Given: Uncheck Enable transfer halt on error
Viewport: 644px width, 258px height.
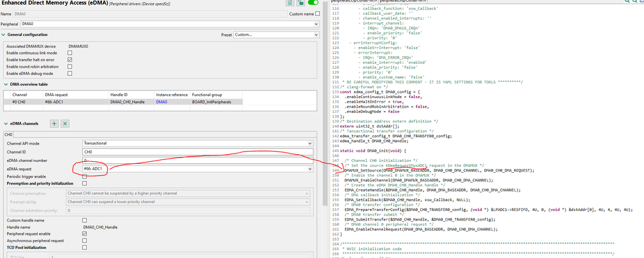Looking at the screenshot, I should click(70, 60).
